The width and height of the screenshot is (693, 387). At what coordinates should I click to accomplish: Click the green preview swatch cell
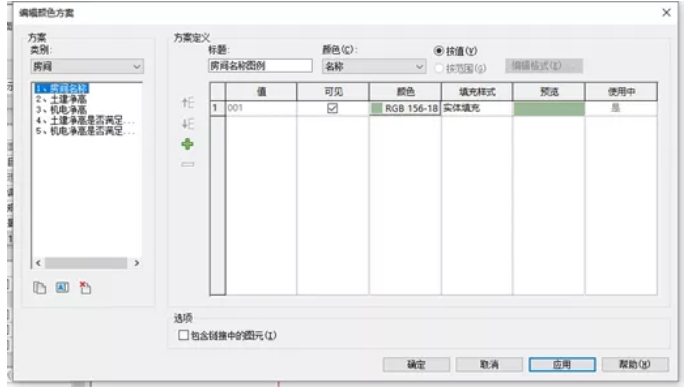[549, 108]
